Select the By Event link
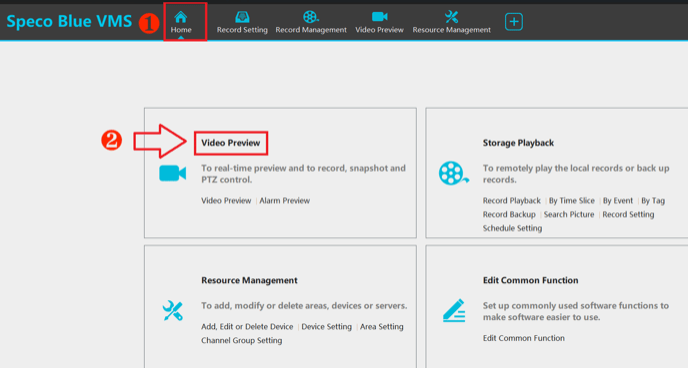Screen dimensions: 688x368 tap(618, 200)
